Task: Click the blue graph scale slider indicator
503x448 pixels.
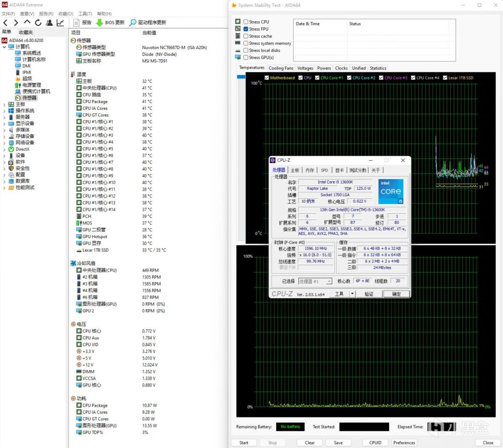Action: [x=241, y=77]
